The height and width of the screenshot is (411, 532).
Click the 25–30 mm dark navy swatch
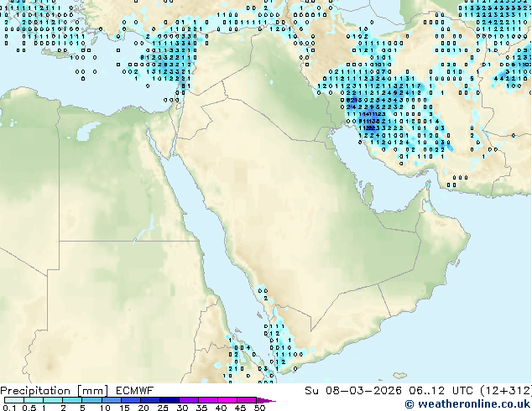click(169, 400)
